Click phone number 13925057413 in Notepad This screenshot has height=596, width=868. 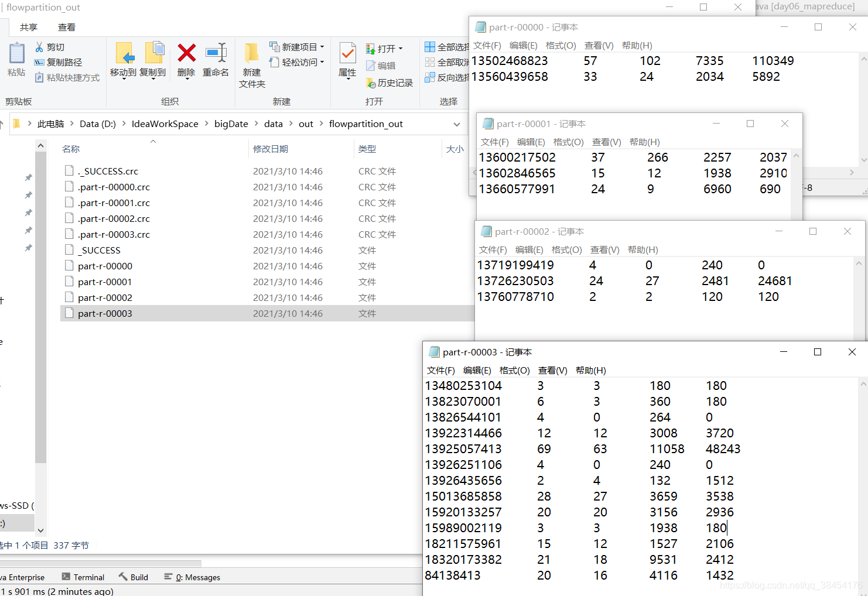[x=463, y=449]
